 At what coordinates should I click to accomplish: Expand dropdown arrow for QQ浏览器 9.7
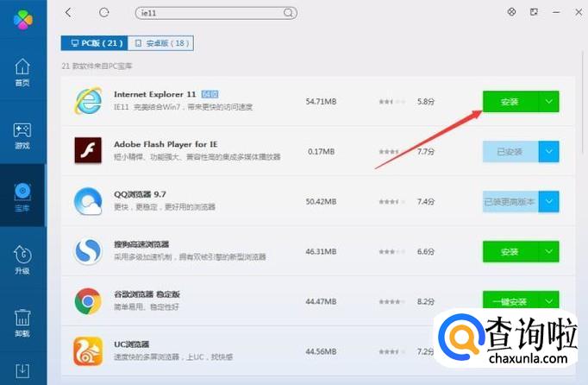tap(548, 202)
